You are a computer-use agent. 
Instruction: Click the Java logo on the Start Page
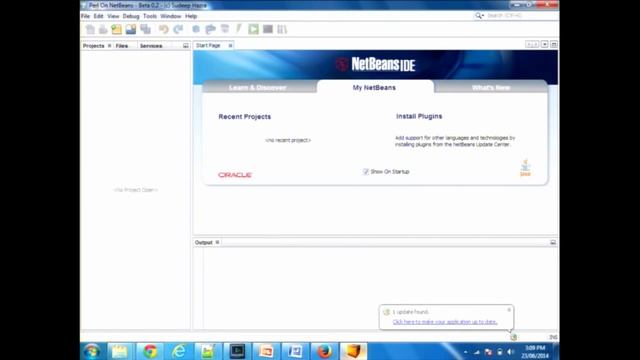[525, 168]
